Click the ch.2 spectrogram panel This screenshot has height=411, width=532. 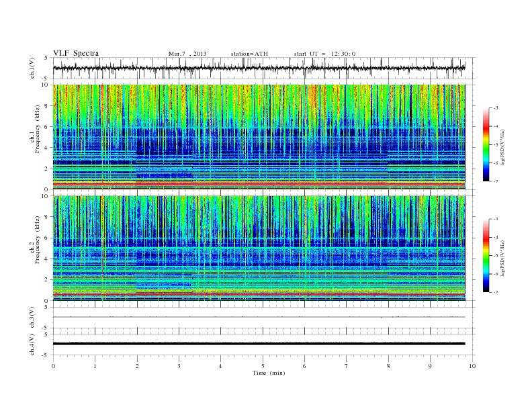pyautogui.click(x=259, y=248)
